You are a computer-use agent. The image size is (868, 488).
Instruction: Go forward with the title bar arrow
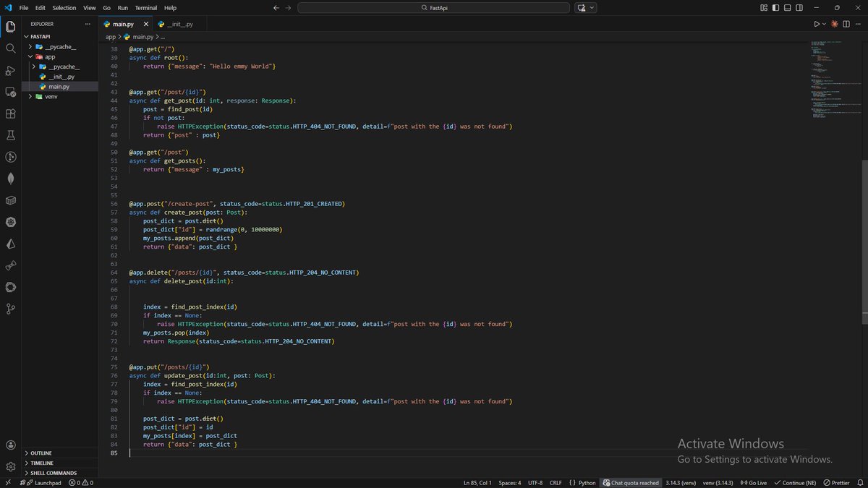click(x=289, y=7)
